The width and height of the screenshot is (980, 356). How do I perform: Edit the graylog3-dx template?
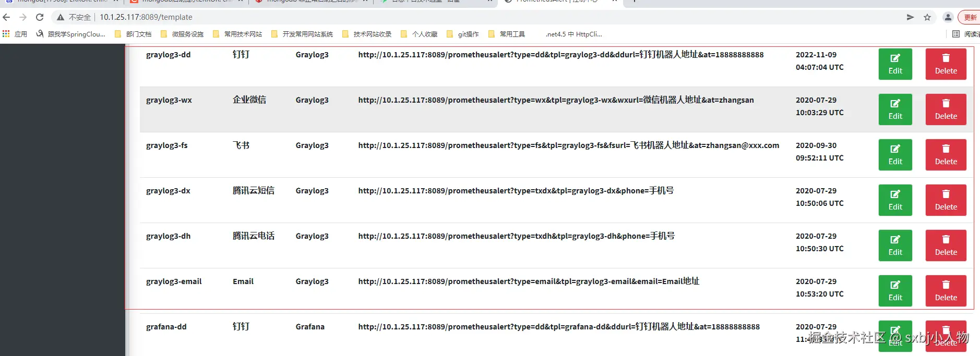pos(895,200)
